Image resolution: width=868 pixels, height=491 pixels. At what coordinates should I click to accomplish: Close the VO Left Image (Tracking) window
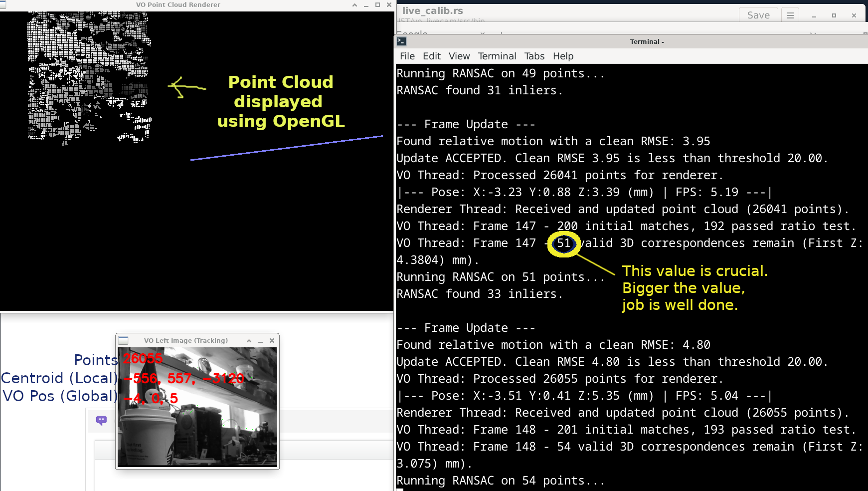click(x=272, y=340)
